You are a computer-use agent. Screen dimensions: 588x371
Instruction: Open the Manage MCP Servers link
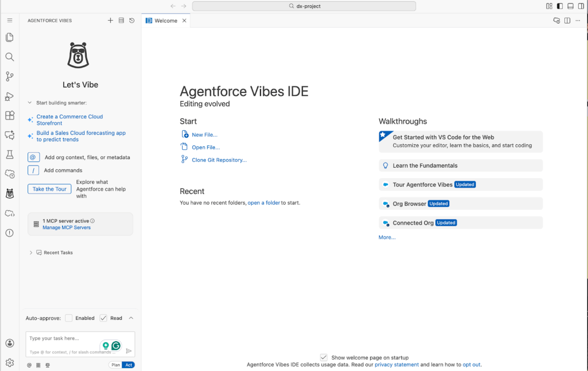(x=66, y=227)
